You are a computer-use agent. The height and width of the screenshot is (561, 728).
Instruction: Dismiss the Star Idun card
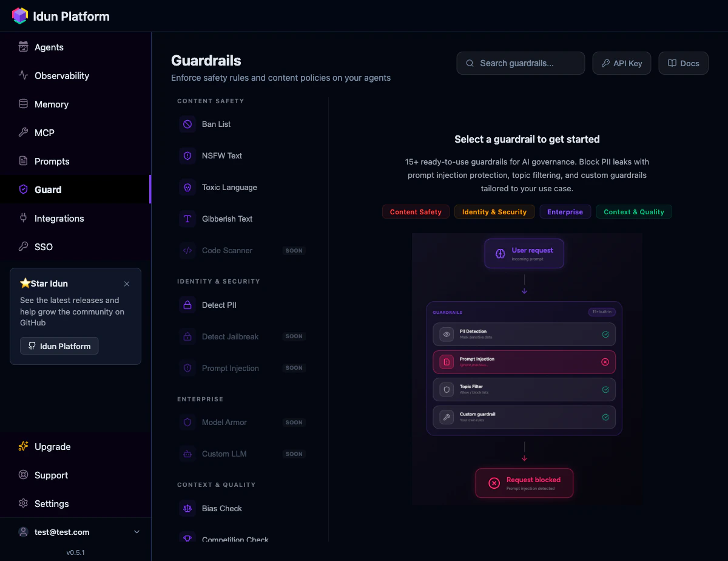[127, 284]
